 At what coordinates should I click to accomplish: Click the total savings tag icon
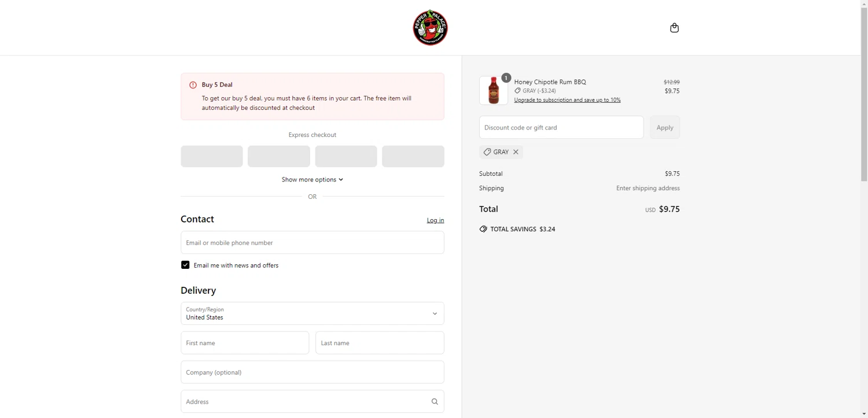coord(483,229)
